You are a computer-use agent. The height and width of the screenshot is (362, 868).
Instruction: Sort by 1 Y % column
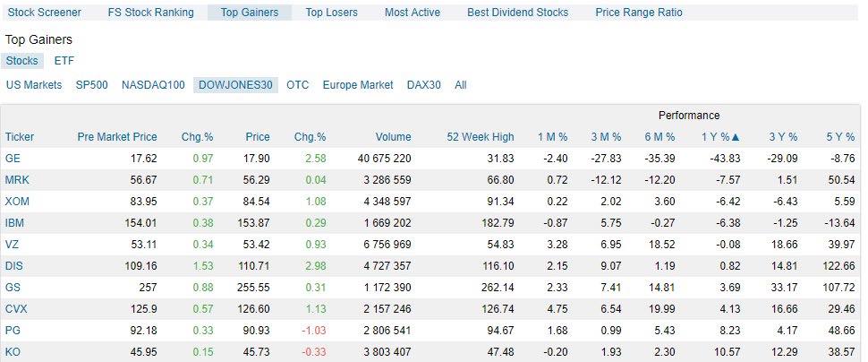[x=720, y=137]
